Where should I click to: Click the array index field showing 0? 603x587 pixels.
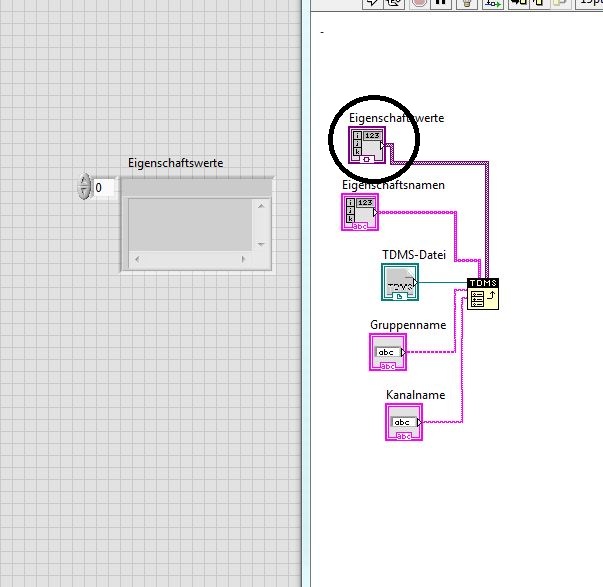(104, 188)
